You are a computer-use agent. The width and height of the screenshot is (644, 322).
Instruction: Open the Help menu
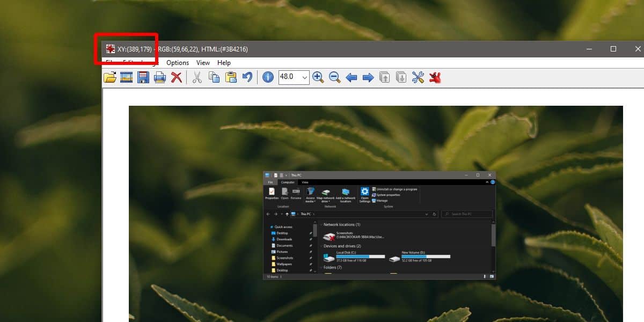224,63
